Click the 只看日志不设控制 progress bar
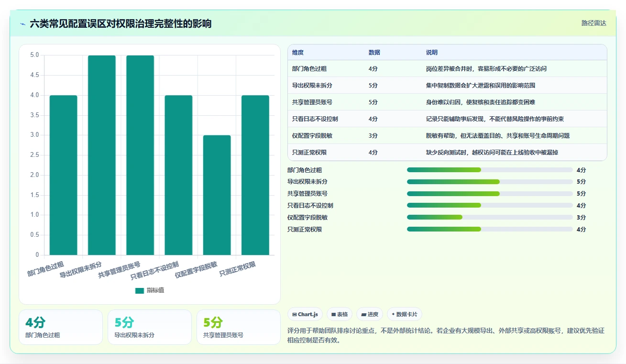 click(x=490, y=206)
